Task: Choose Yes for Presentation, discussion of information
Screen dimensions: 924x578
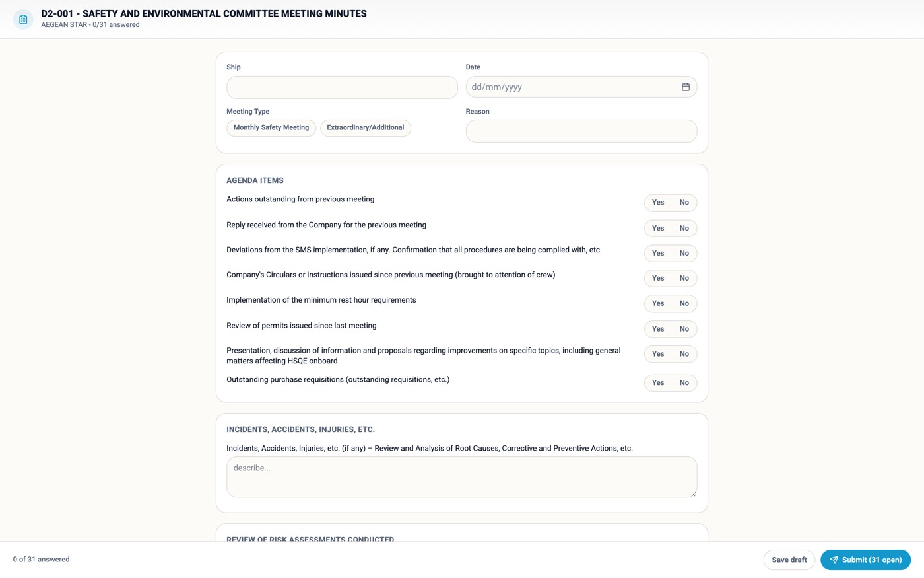Action: coord(658,354)
